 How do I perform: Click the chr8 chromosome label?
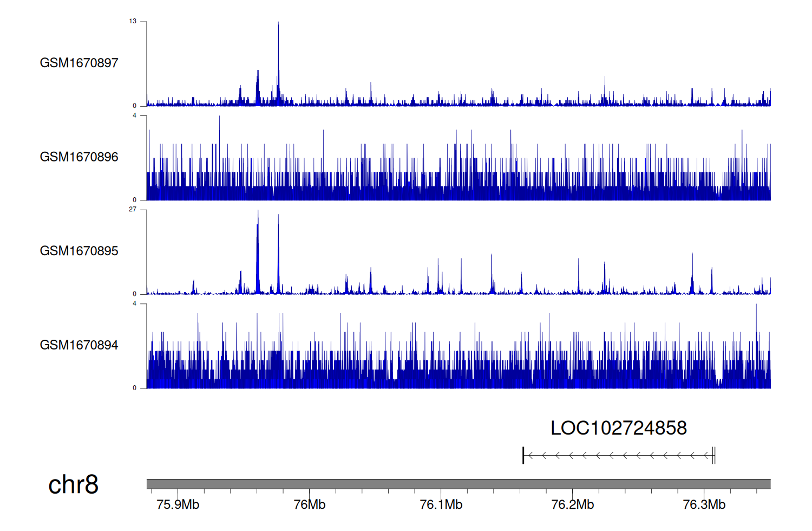pos(73,484)
